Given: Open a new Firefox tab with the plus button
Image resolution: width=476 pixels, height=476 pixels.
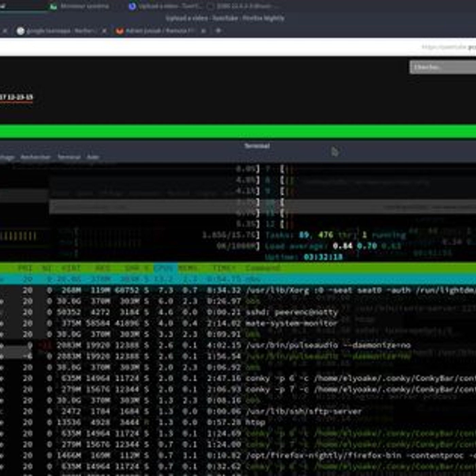Looking at the screenshot, I should [x=219, y=31].
